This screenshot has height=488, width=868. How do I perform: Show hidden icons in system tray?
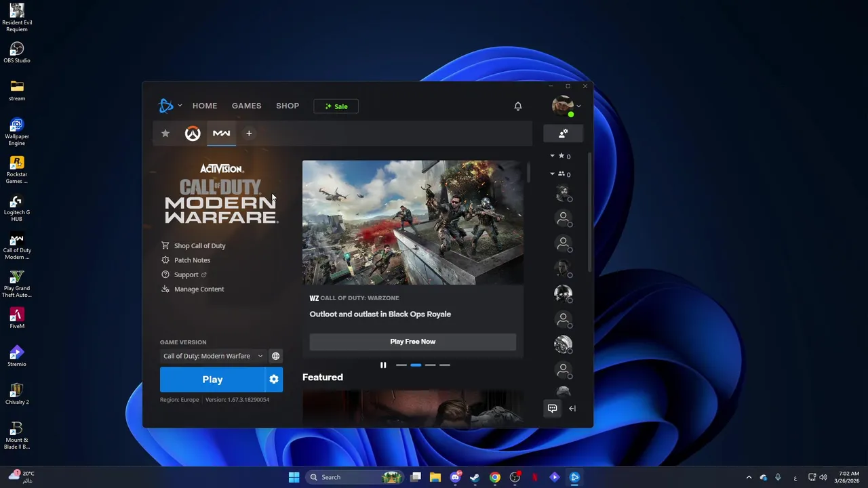tap(749, 477)
